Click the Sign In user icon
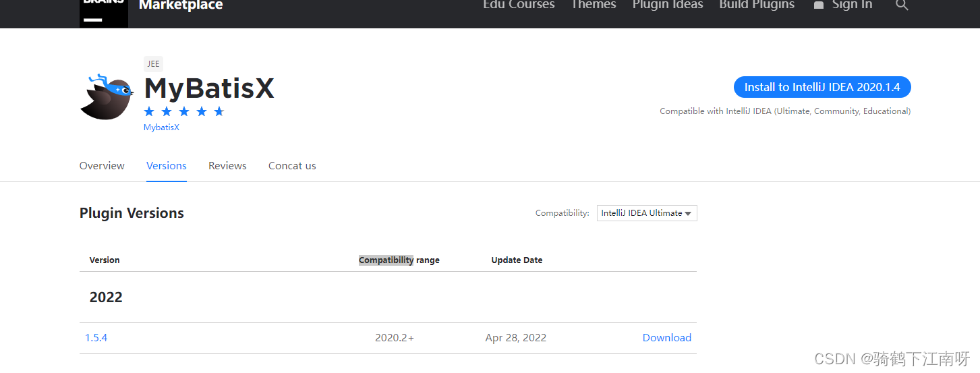 (819, 5)
